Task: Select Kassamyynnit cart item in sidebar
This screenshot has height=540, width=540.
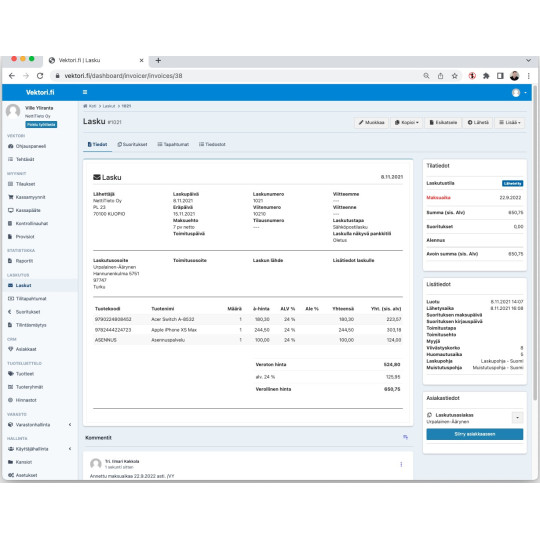Action: click(27, 197)
